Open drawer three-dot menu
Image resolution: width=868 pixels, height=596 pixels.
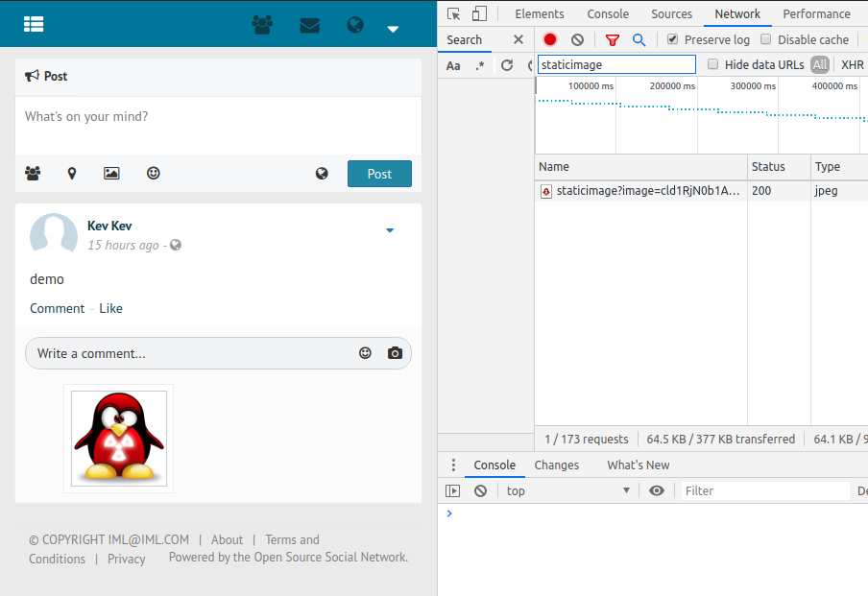tap(453, 465)
